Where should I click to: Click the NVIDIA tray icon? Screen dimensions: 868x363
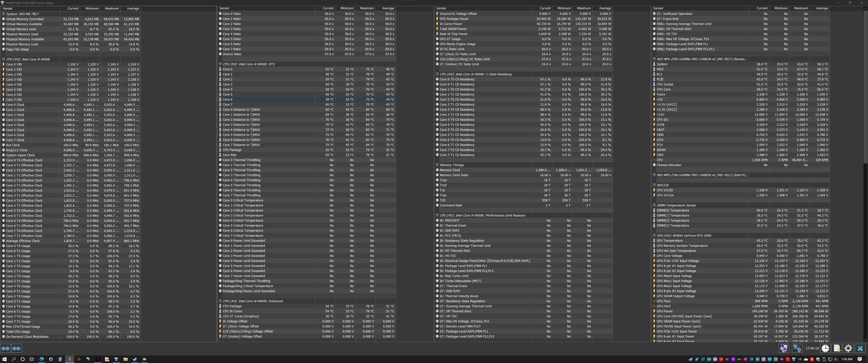point(800,359)
